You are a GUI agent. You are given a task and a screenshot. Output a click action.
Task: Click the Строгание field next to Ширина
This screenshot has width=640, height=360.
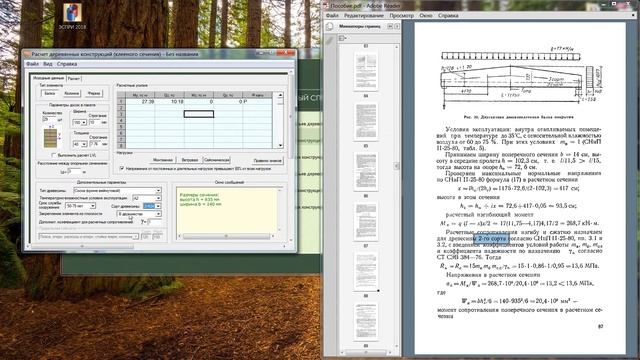[94, 122]
